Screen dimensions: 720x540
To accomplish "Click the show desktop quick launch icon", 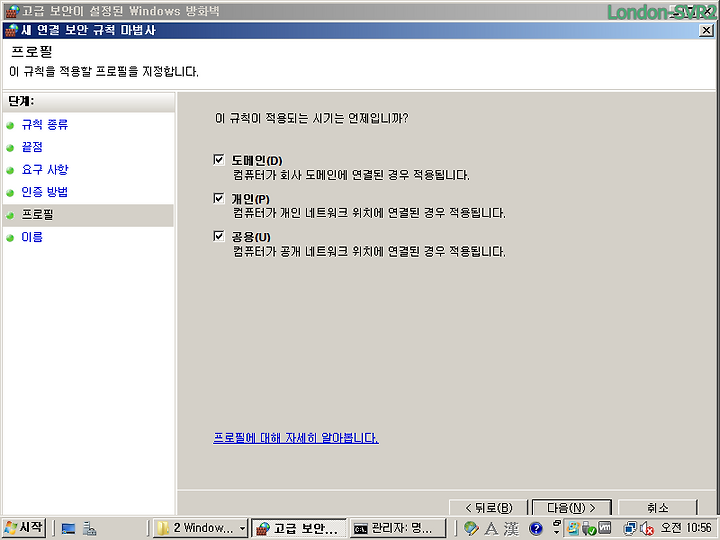I will coord(68,529).
